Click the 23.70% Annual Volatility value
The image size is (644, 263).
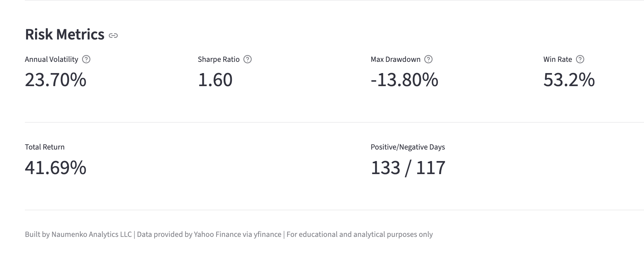[56, 80]
